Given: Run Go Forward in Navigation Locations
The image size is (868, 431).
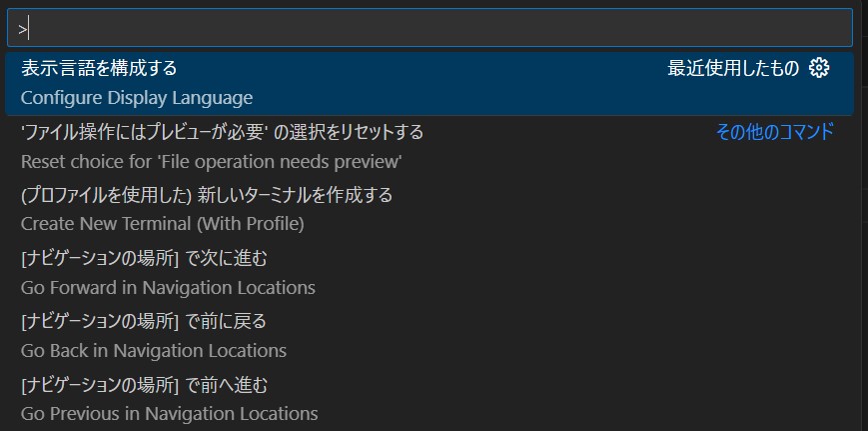Looking at the screenshot, I should point(168,288).
